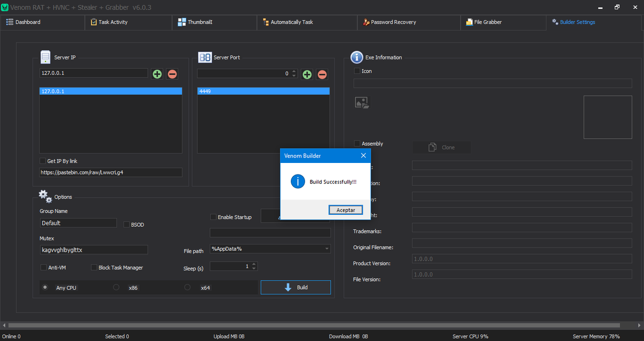The height and width of the screenshot is (341, 644).
Task: Tick the Block Task Manager checkbox
Action: (94, 268)
